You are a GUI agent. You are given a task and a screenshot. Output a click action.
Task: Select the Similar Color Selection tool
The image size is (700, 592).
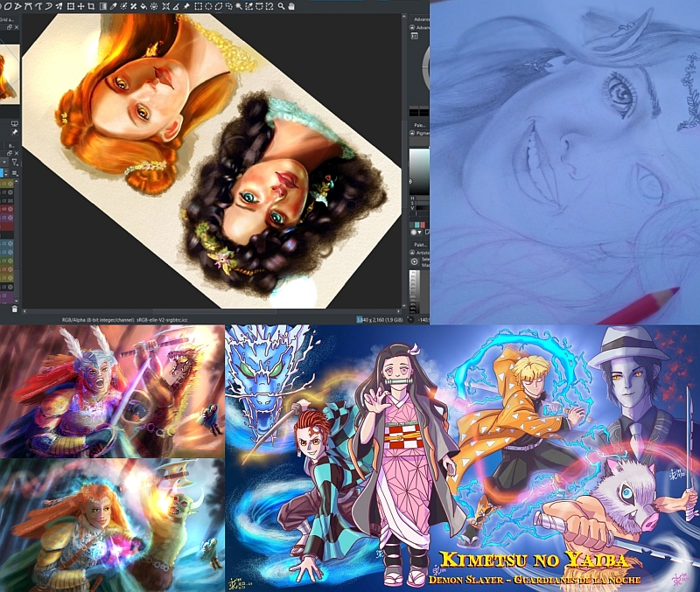pyautogui.click(x=249, y=6)
